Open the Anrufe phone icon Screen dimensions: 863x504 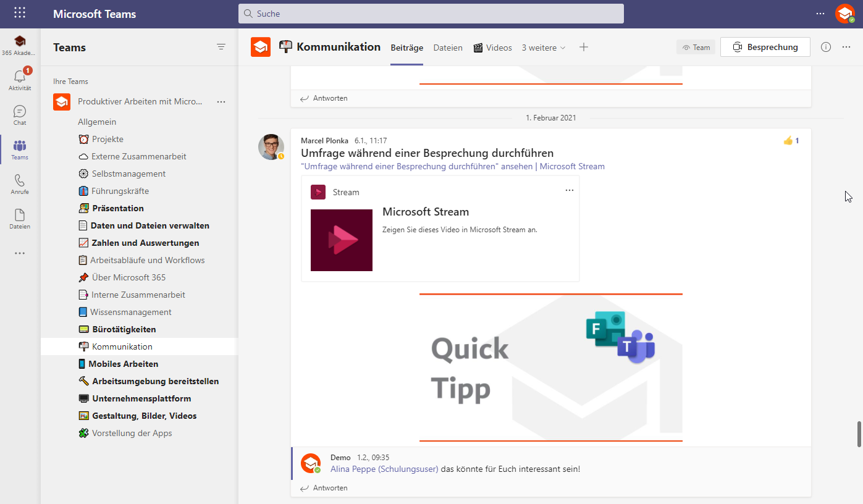pyautogui.click(x=20, y=180)
